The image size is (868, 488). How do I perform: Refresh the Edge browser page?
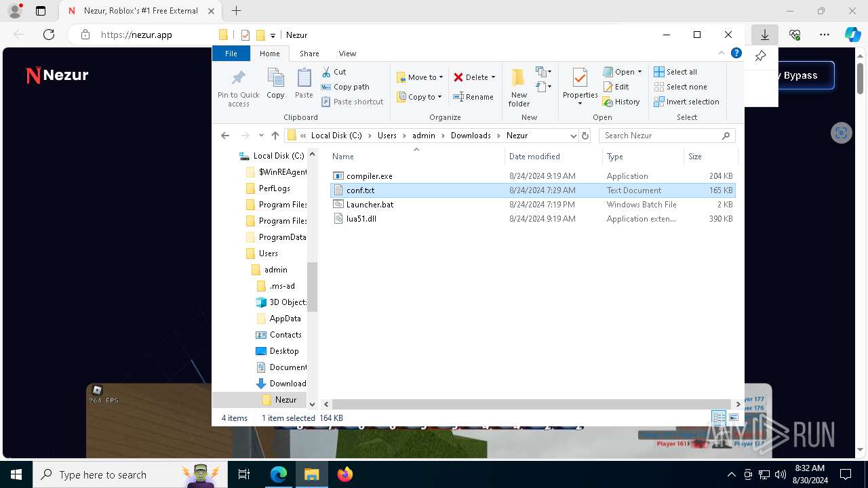[x=49, y=35]
